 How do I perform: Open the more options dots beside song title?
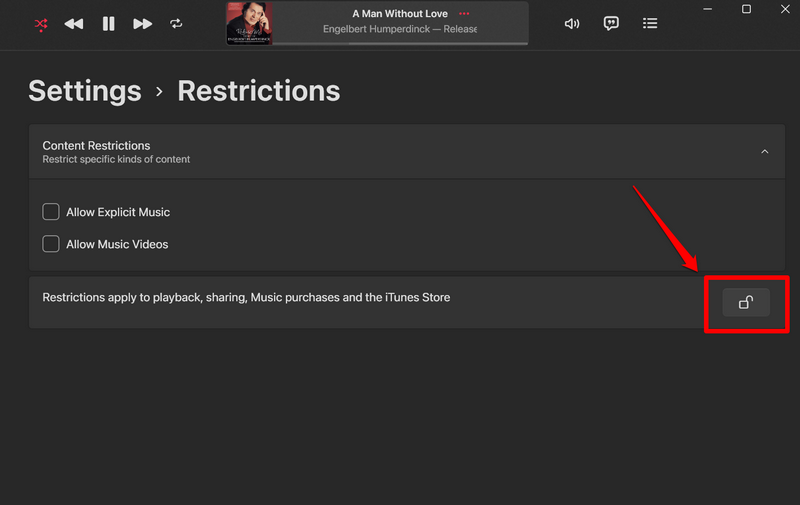[x=463, y=14]
